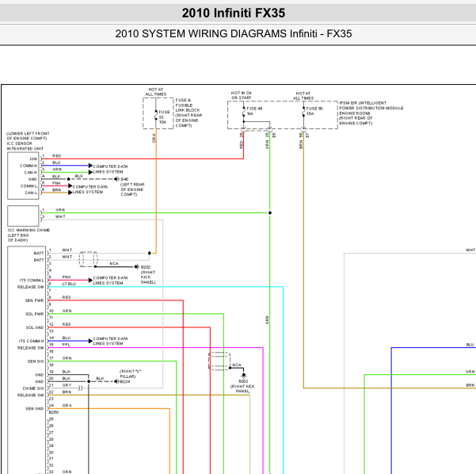The height and width of the screenshot is (474, 476).
Task: Click the 'IPDM E/R (INTELLIGENT POWER DISTRIBUTION MODULE' label
Action: [x=371, y=105]
